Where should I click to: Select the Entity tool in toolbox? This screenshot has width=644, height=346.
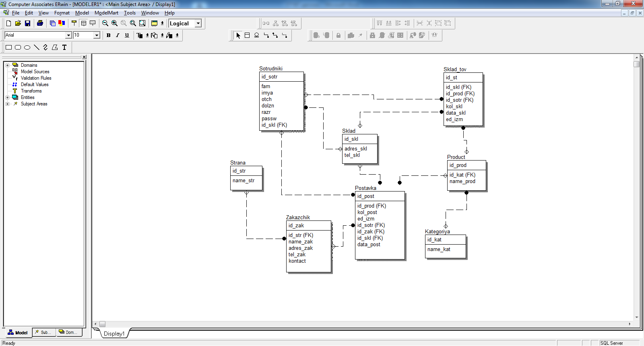(x=247, y=35)
